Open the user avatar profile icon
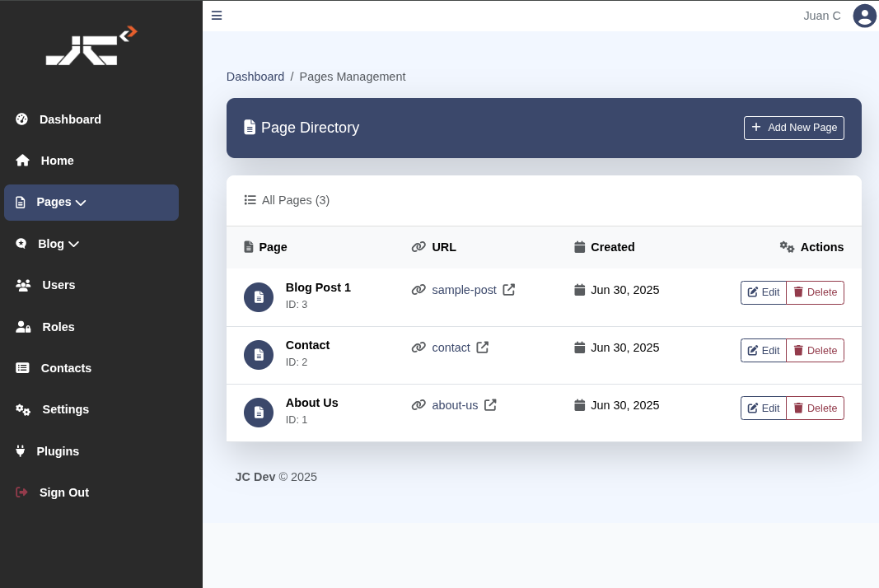The width and height of the screenshot is (879, 588). [864, 16]
